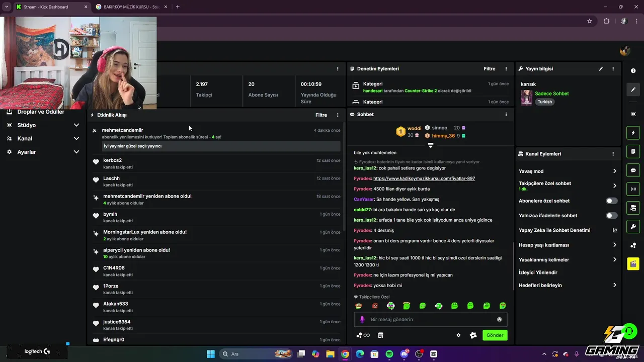The image size is (644, 362).
Task: Toggle the document notes sidebar icon
Action: (633, 151)
